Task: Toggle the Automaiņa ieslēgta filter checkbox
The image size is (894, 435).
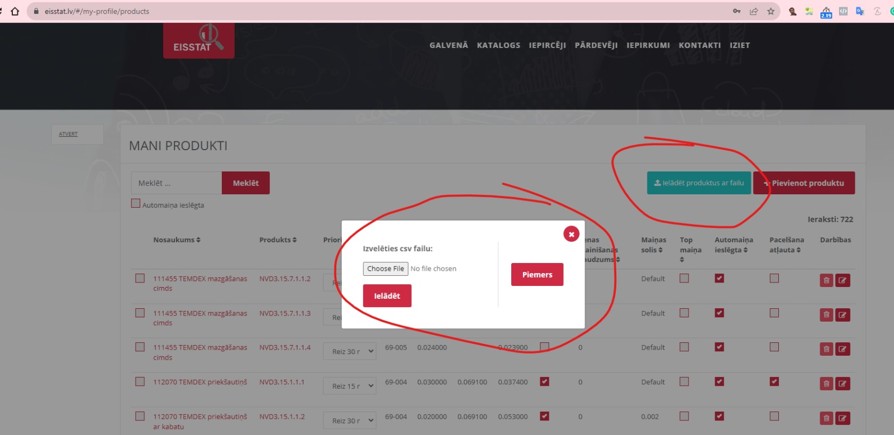Action: coord(135,204)
